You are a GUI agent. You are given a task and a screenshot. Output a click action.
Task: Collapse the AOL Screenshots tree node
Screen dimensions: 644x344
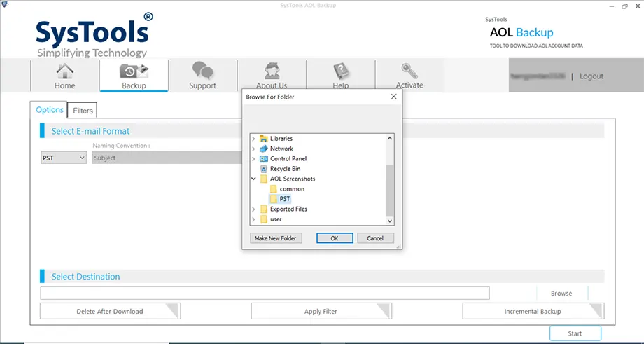(253, 179)
